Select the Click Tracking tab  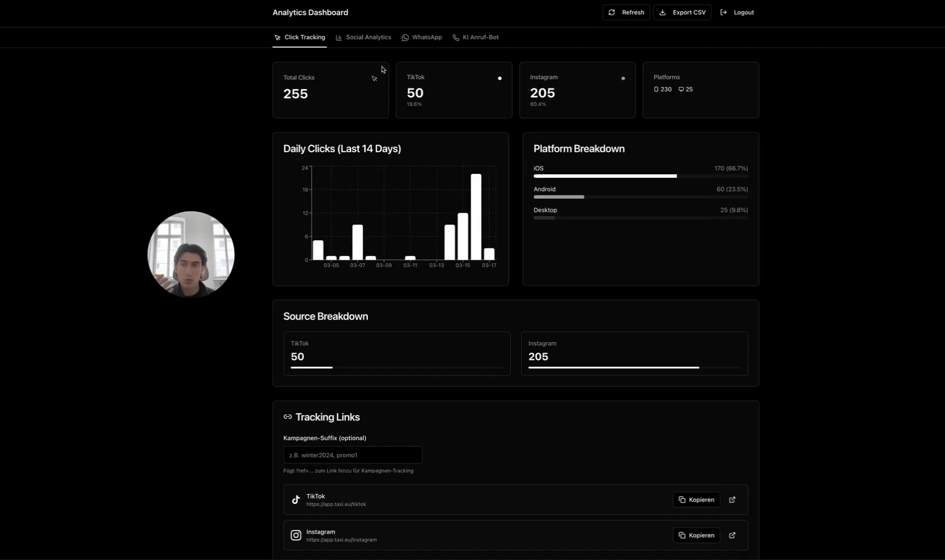(300, 38)
